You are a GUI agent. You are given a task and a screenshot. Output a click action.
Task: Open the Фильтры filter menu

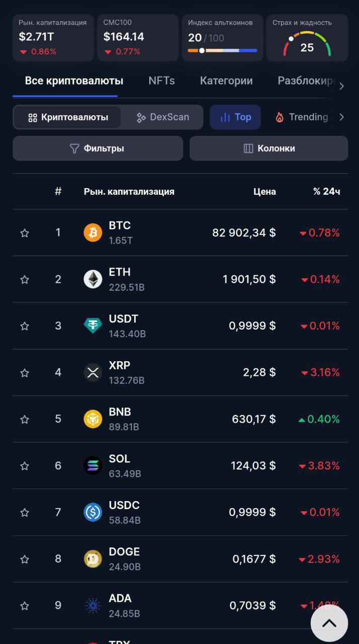98,148
